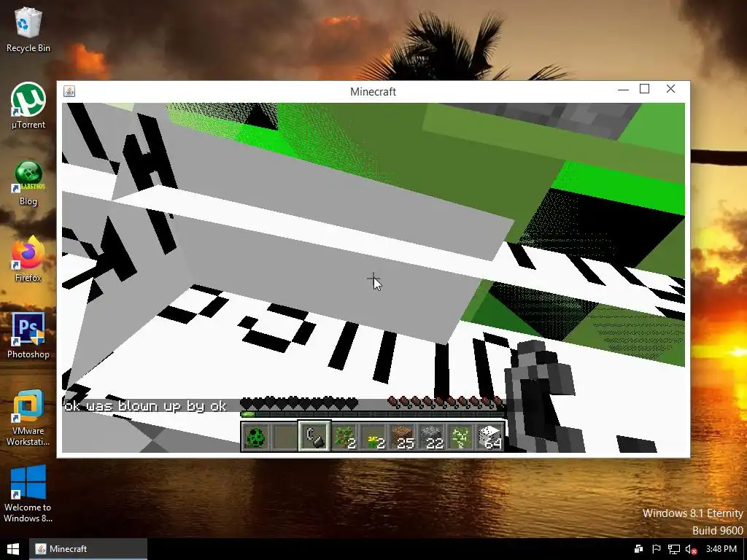This screenshot has width=747, height=560.
Task: Open the Recycle Bin desktop icon
Action: [x=28, y=29]
